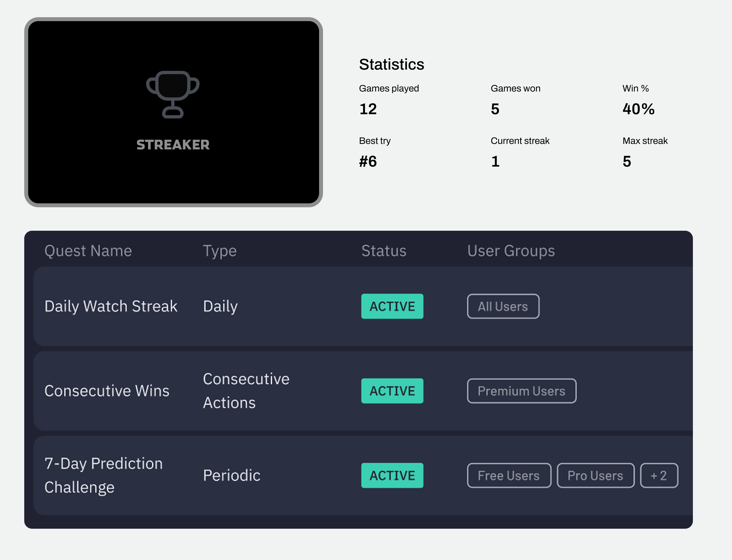This screenshot has height=560, width=732.
Task: Click the Games played value 12
Action: (368, 109)
